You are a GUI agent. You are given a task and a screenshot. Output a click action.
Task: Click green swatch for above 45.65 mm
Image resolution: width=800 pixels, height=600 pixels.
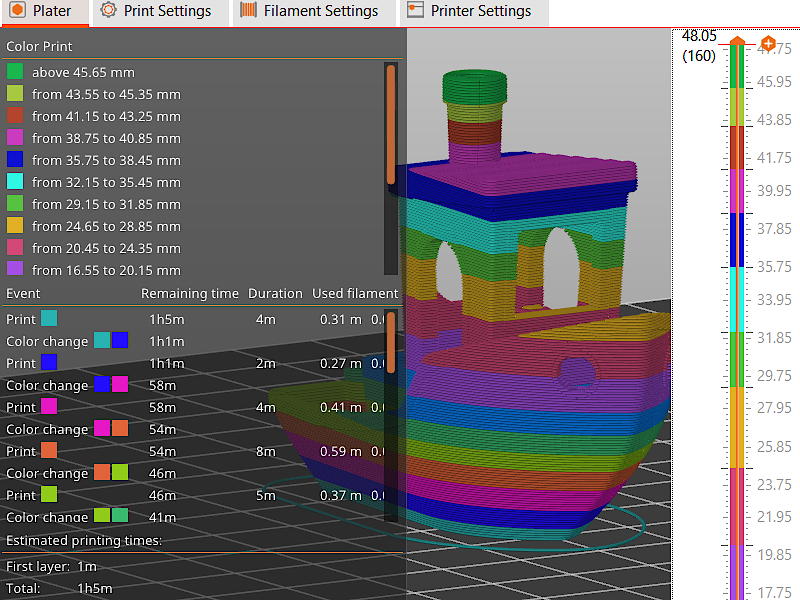click(x=15, y=71)
